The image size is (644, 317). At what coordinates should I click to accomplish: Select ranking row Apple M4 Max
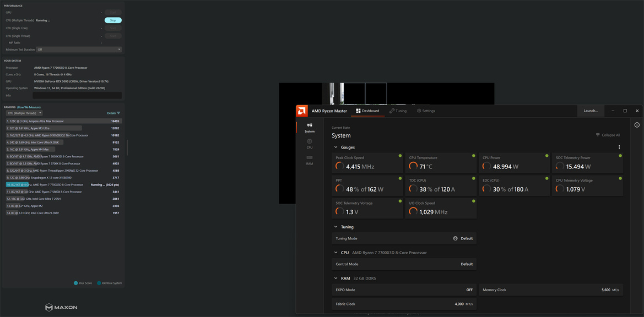[x=64, y=149]
